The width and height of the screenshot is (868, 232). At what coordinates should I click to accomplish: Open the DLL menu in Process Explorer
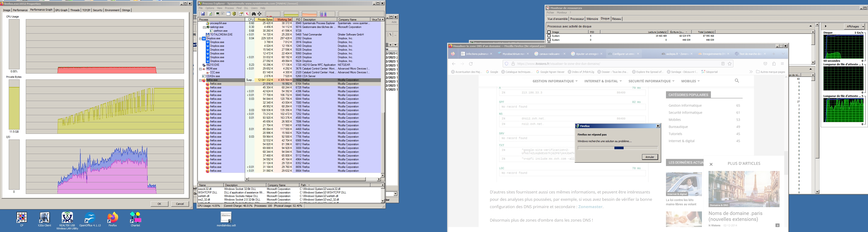point(246,8)
